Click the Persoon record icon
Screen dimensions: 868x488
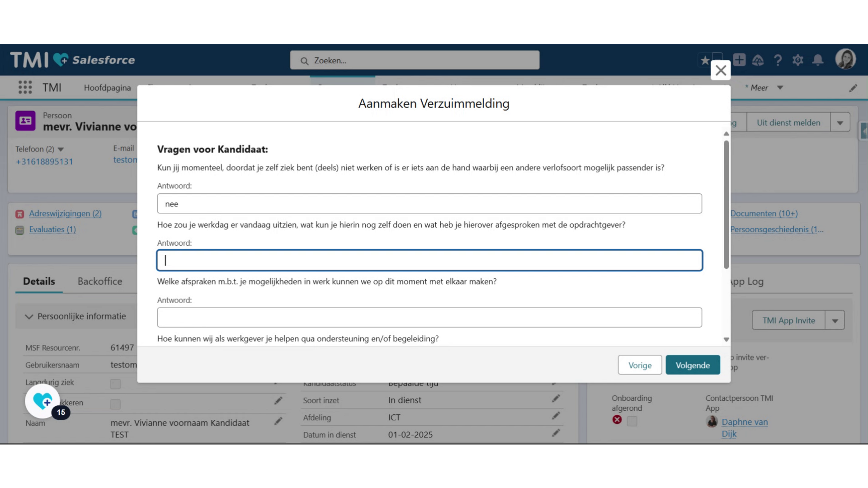point(25,121)
